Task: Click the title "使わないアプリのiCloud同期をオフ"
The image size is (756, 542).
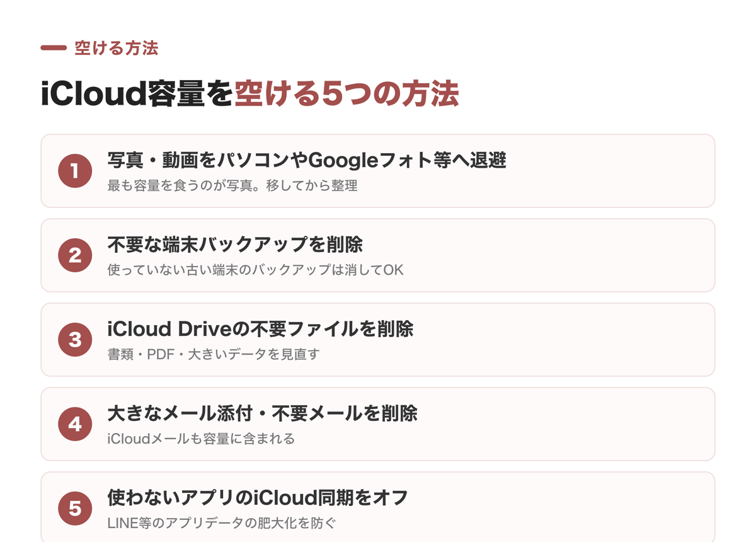Action: point(258,498)
